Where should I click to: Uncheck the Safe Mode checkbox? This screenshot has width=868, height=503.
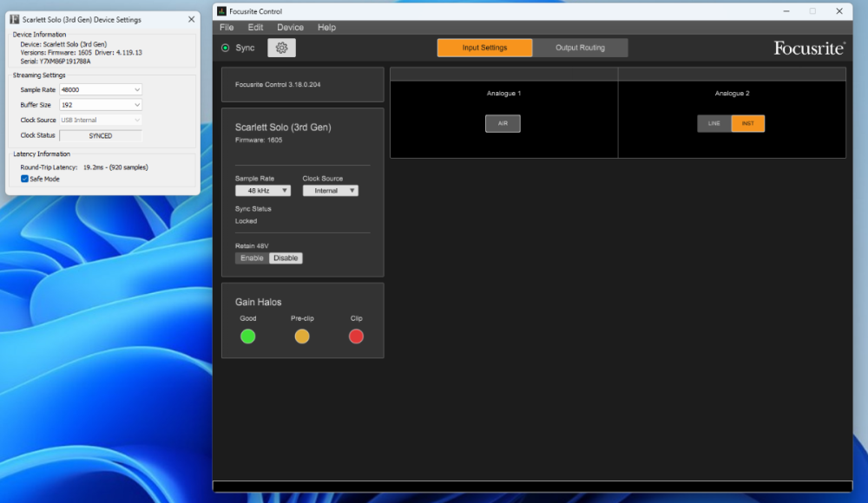[23, 179]
